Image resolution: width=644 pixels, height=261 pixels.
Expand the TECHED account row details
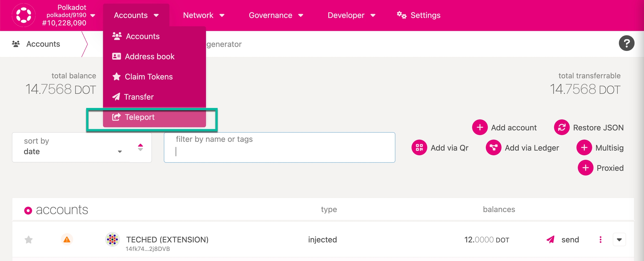tap(619, 239)
